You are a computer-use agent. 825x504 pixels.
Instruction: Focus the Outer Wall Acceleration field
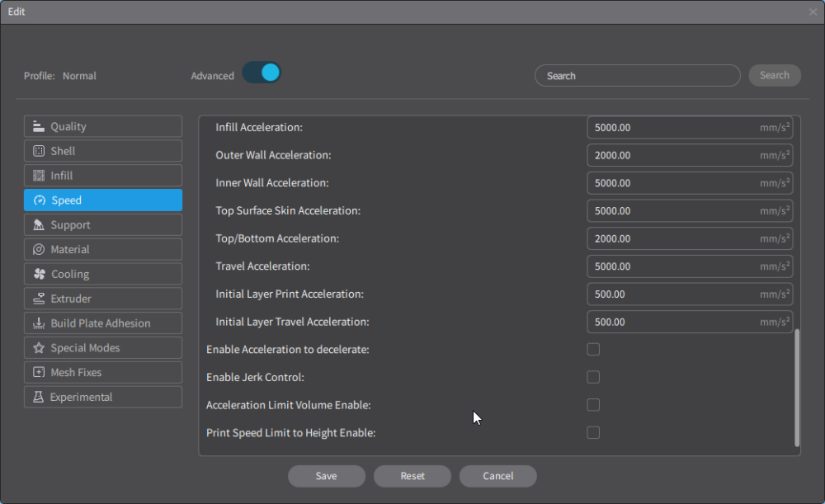point(690,155)
